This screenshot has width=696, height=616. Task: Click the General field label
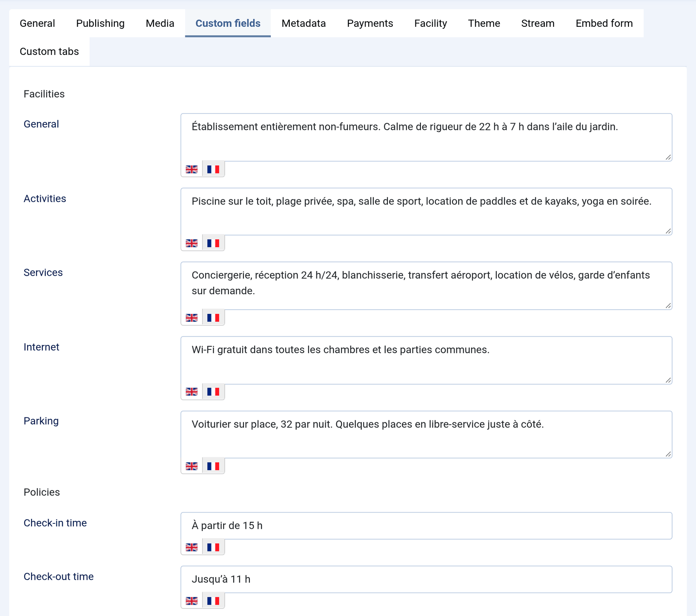[41, 124]
